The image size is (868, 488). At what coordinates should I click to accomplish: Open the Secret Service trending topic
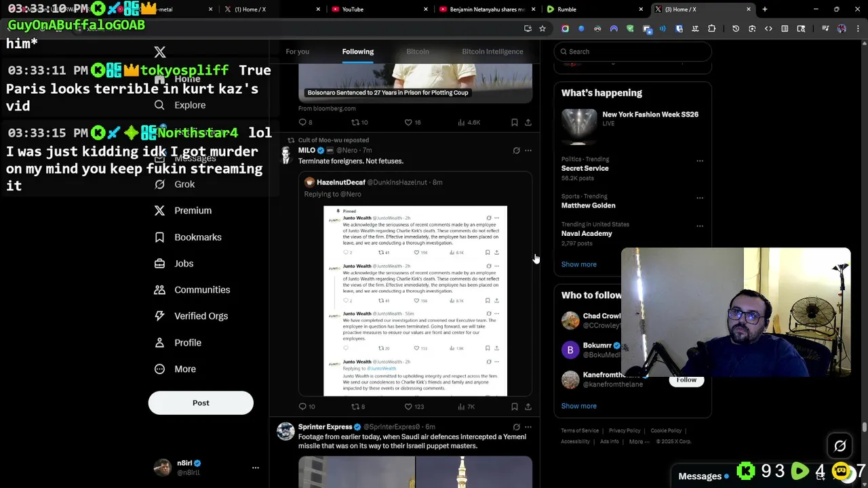click(585, 169)
